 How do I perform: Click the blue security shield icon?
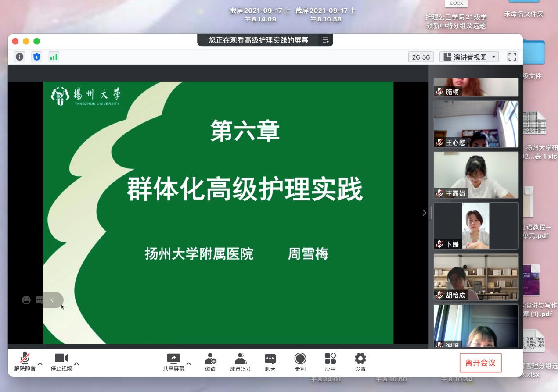pos(37,57)
